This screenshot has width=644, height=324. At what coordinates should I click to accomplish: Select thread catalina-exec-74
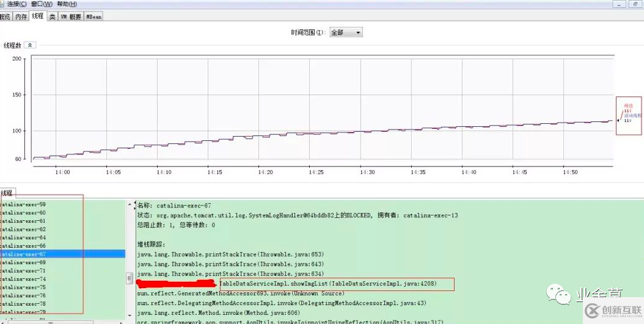click(62, 279)
